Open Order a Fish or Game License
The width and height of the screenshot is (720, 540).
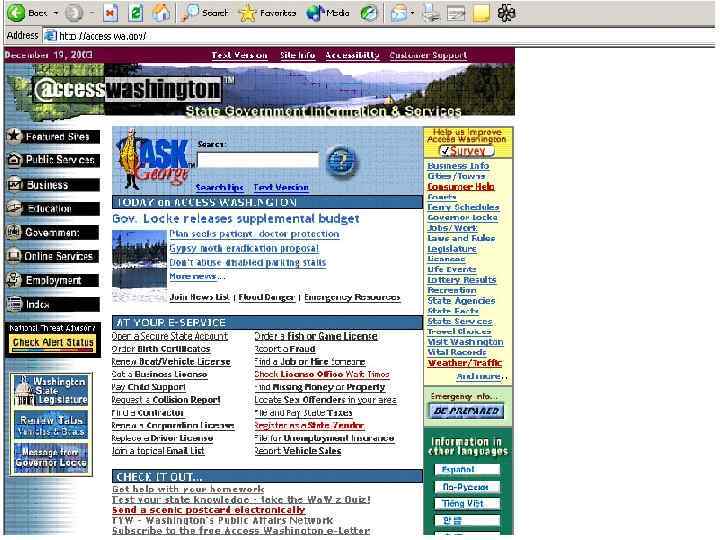[x=316, y=336]
